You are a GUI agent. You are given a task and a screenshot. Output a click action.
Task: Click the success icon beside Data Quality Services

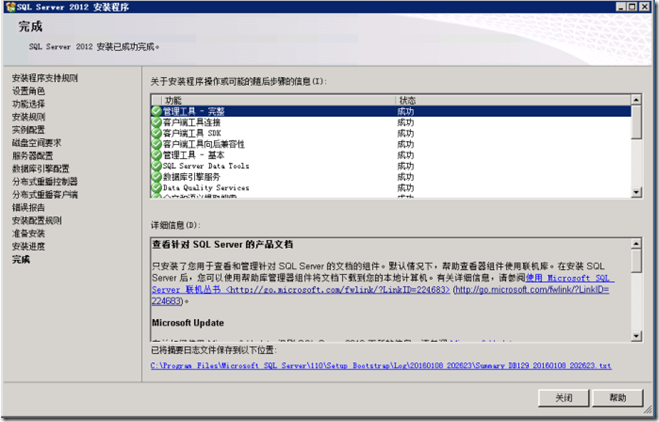(157, 188)
